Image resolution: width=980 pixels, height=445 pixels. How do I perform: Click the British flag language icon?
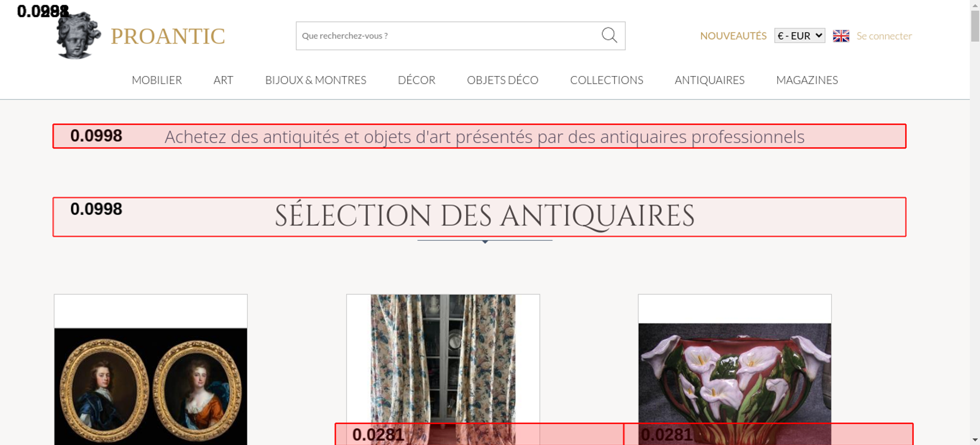coord(841,36)
